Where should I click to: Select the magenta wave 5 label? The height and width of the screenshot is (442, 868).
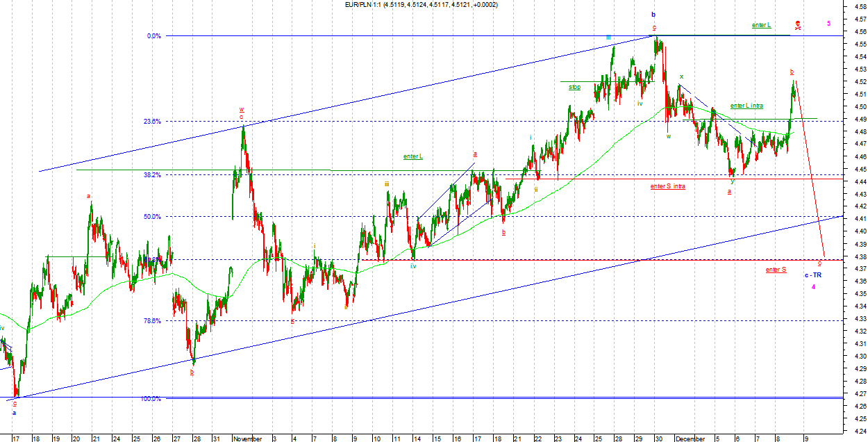(x=828, y=23)
